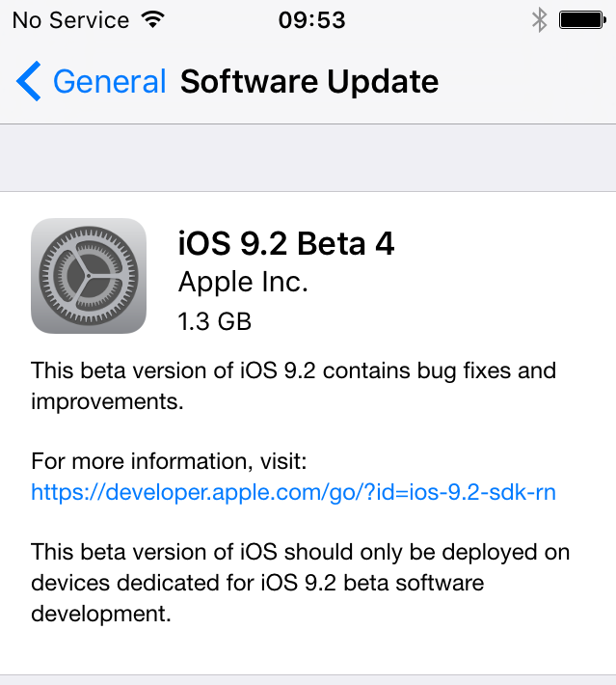
Task: Tap the Software Update page title
Action: pyautogui.click(x=308, y=82)
